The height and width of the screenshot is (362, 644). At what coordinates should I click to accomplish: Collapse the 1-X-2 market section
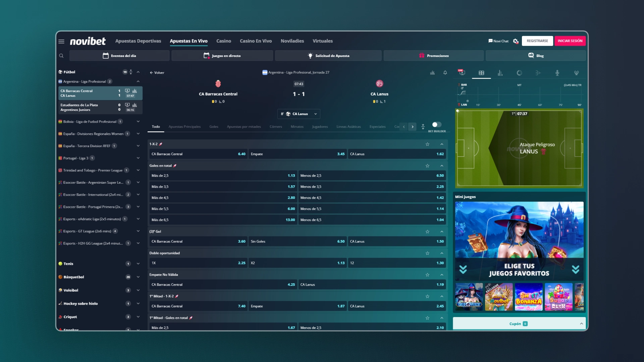pyautogui.click(x=442, y=144)
